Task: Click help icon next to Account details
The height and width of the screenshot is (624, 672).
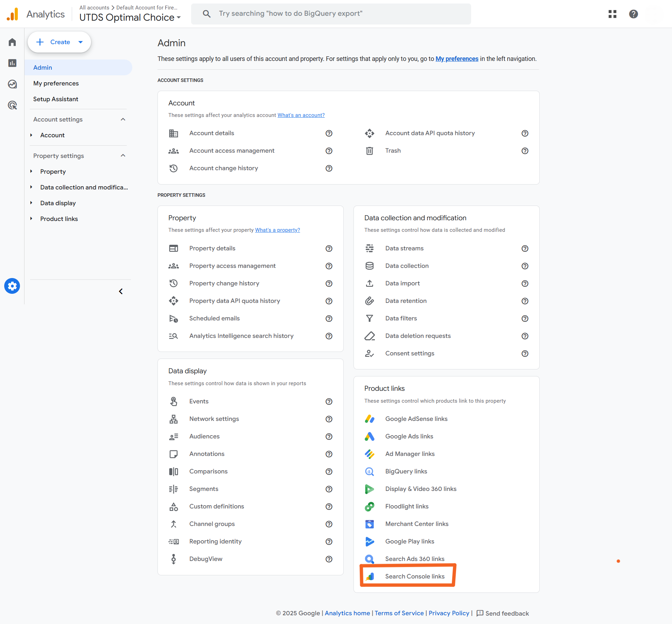Action: (329, 133)
